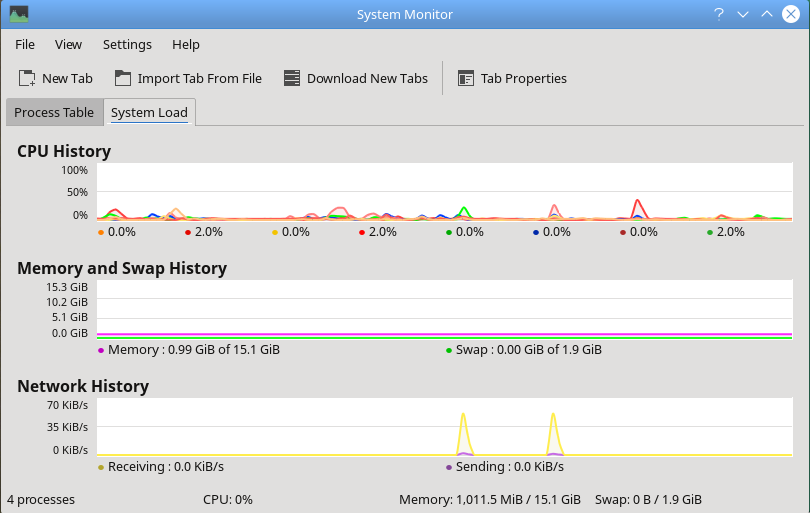Click the green Swap legend dot

[448, 350]
